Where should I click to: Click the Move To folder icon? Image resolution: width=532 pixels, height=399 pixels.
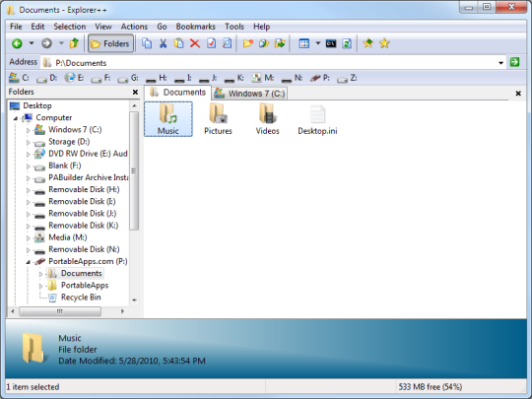point(280,43)
